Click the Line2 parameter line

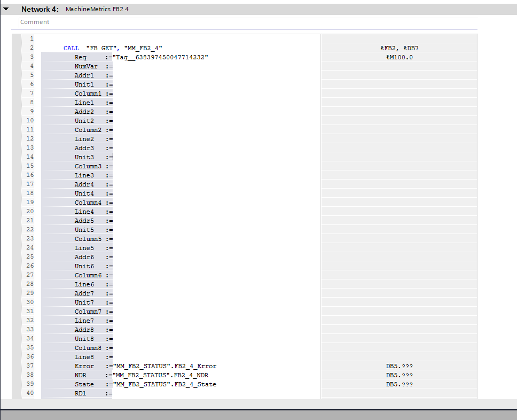[x=84, y=139]
